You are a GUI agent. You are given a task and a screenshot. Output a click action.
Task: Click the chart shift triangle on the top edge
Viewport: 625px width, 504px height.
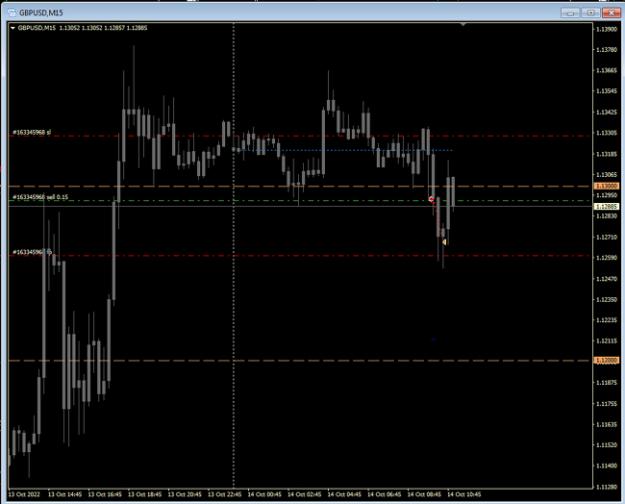[463, 24]
